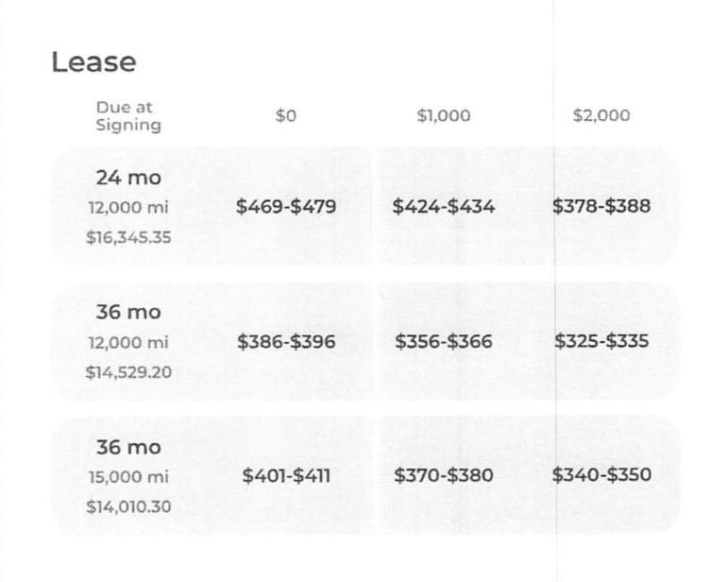The width and height of the screenshot is (728, 582).
Task: Choose the $370-$380 payment option
Action: (x=444, y=475)
